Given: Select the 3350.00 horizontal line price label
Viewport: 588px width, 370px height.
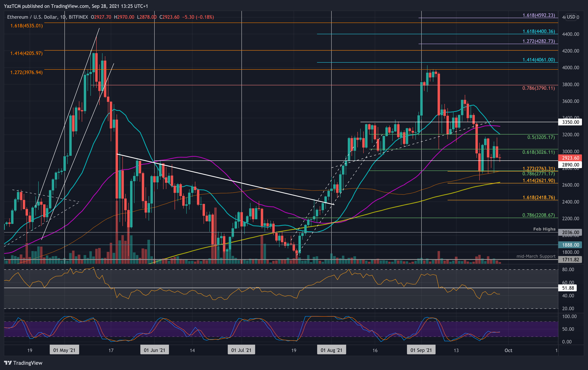Looking at the screenshot, I should (x=570, y=122).
